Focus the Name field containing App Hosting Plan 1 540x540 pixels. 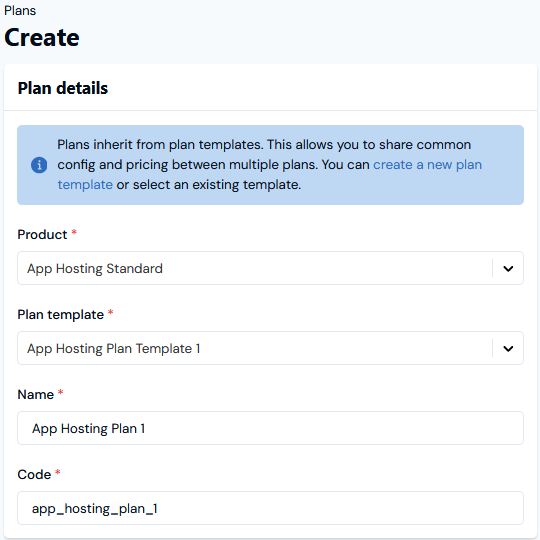270,428
